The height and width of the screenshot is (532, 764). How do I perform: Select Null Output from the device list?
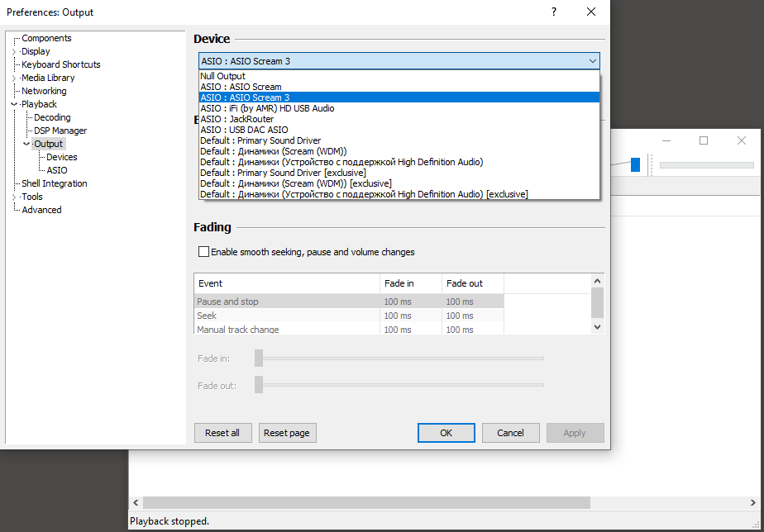222,76
